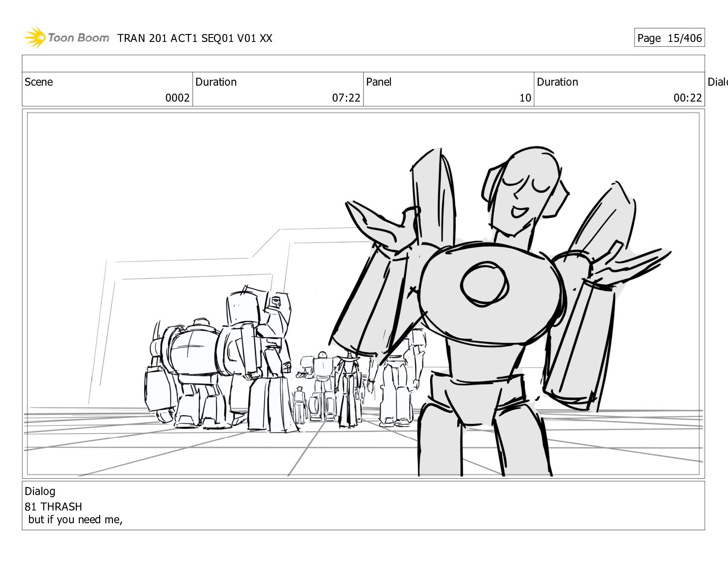Select the scene number "0002"
The width and height of the screenshot is (728, 563).
tap(177, 98)
